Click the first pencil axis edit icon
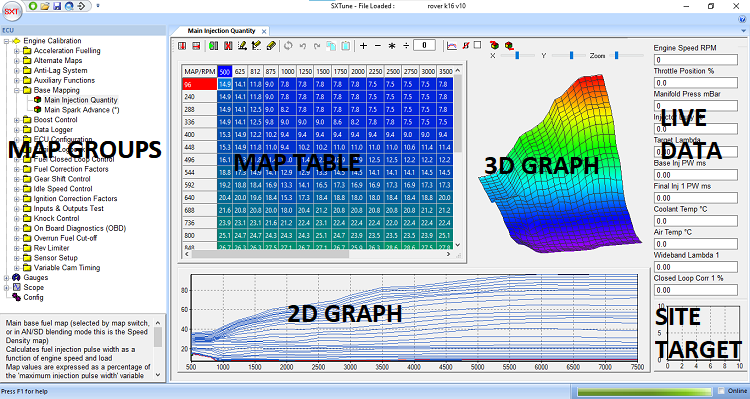Screen dimensions: 750x399 coord(243,46)
